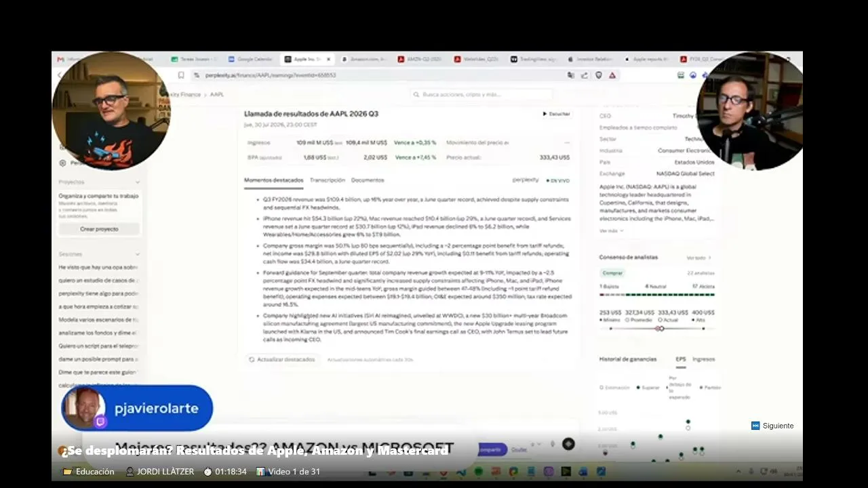This screenshot has height=488, width=868.
Task: Select the EPS tab in Historial de ganancias
Action: click(x=681, y=359)
